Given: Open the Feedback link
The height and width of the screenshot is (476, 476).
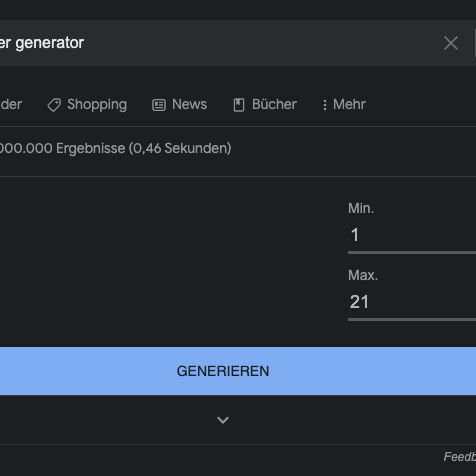Looking at the screenshot, I should tap(460, 457).
